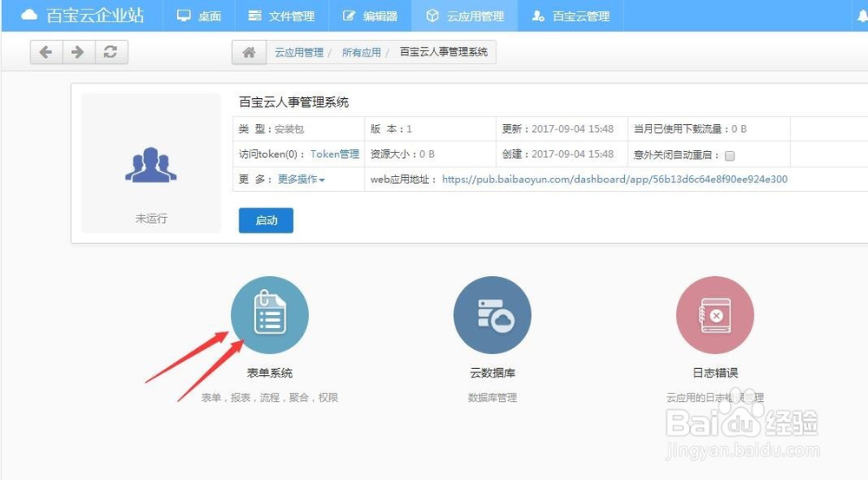
Task: Click the 日志错误 label text
Action: click(715, 373)
